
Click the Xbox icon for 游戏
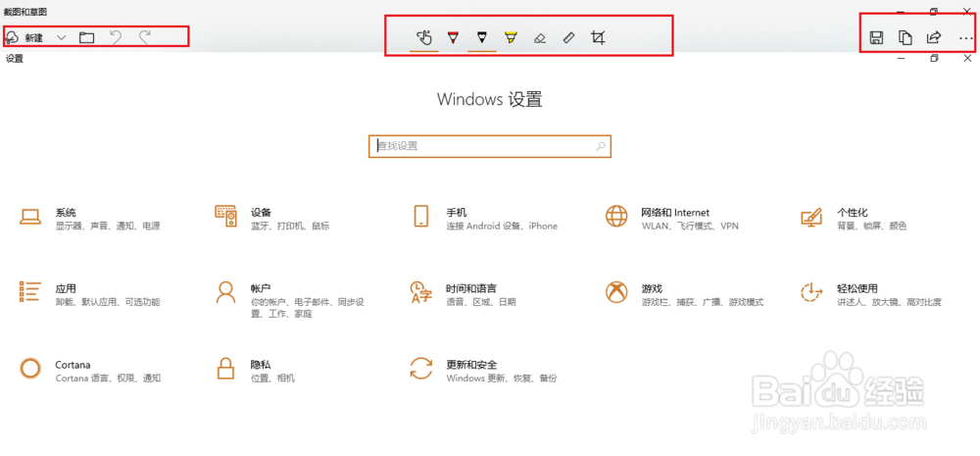(x=616, y=291)
